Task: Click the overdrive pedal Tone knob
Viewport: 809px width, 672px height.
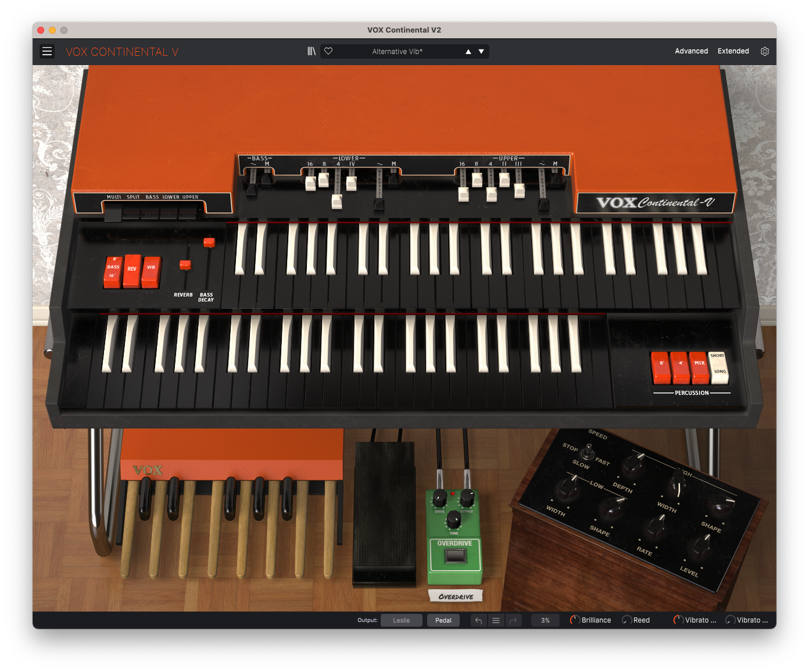Action: pos(453,519)
